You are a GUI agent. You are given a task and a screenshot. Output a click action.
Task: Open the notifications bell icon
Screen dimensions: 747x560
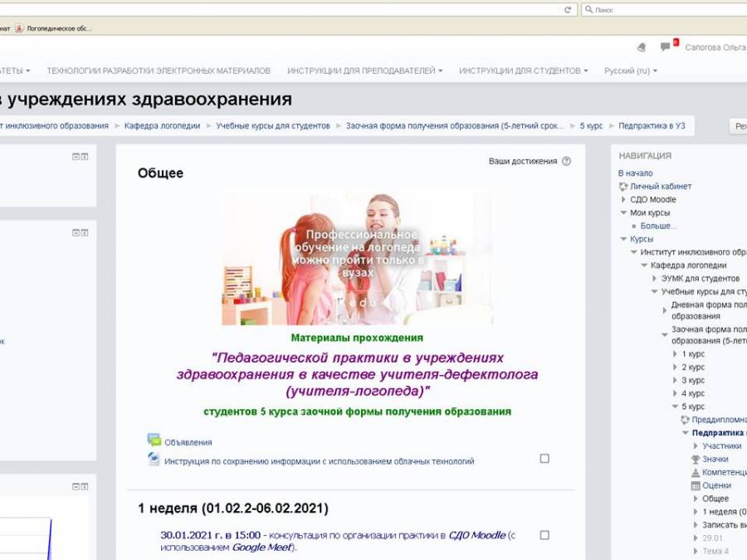point(642,47)
